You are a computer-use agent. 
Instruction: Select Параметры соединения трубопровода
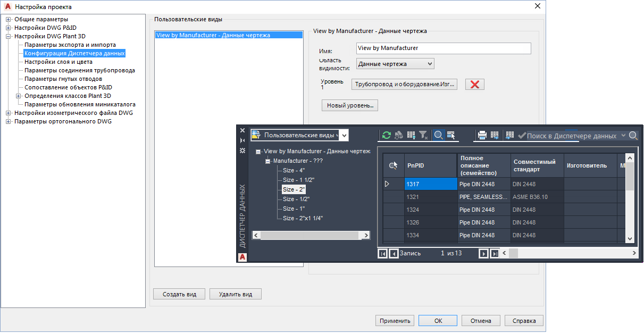(80, 70)
